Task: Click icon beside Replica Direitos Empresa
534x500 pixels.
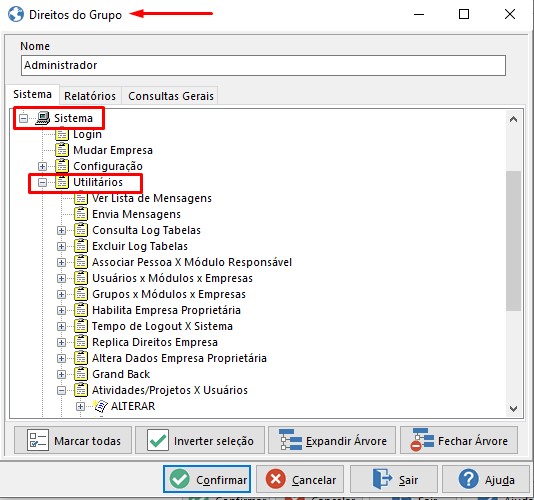Action: pyautogui.click(x=81, y=342)
